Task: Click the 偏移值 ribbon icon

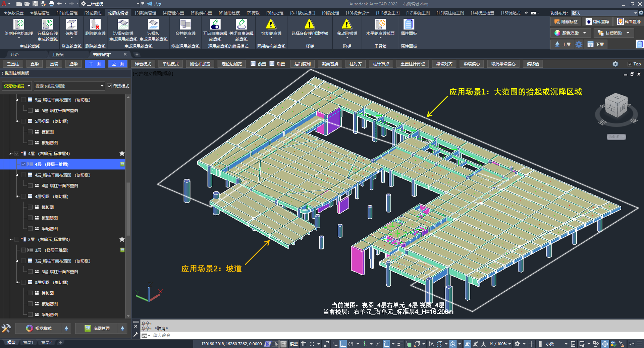Action: pos(71,25)
